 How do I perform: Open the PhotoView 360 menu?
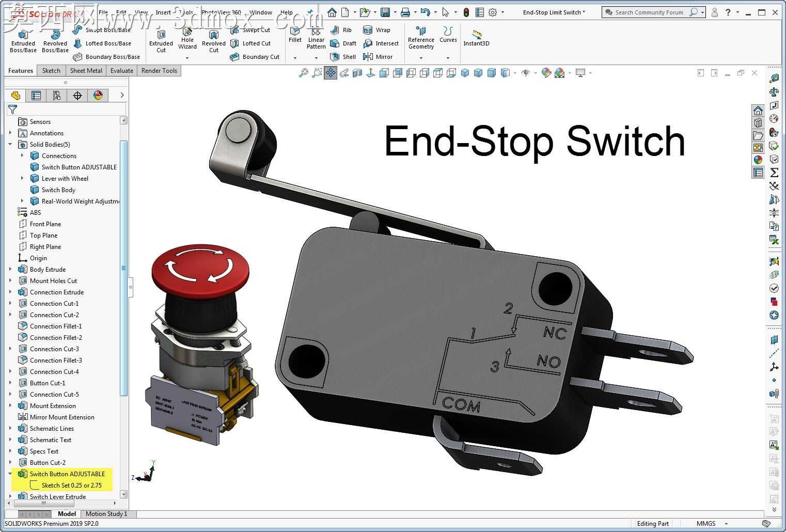[221, 12]
